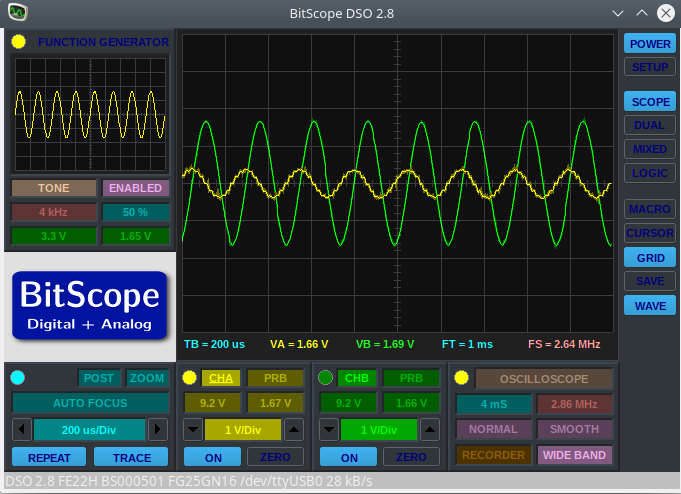
Task: Click Channel B volts/div up arrow
Action: click(428, 430)
